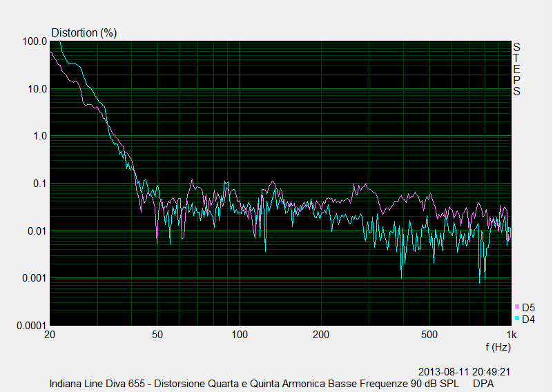Click the 50 Hz x-axis tick label
This screenshot has height=392, width=553.
point(157,335)
